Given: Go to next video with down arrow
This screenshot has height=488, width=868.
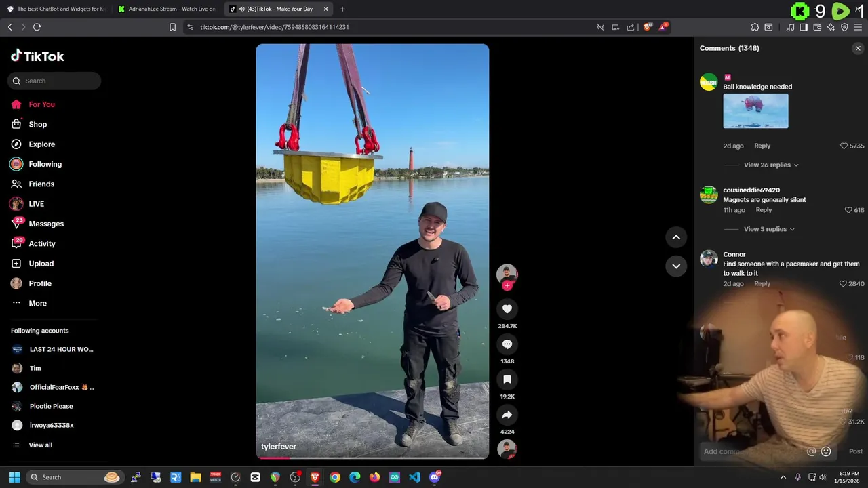Looking at the screenshot, I should pyautogui.click(x=676, y=266).
